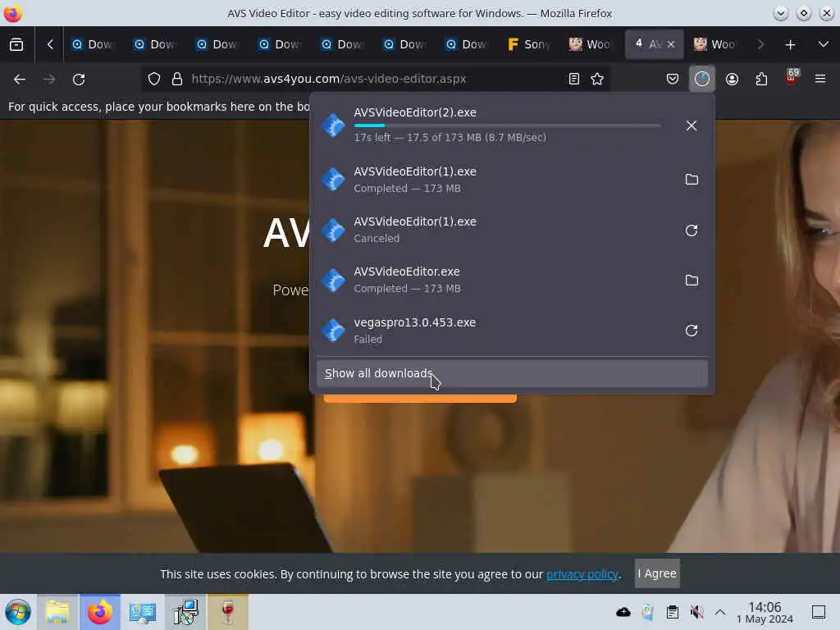
Task: Open the Extensions puzzle icon
Action: click(x=761, y=79)
